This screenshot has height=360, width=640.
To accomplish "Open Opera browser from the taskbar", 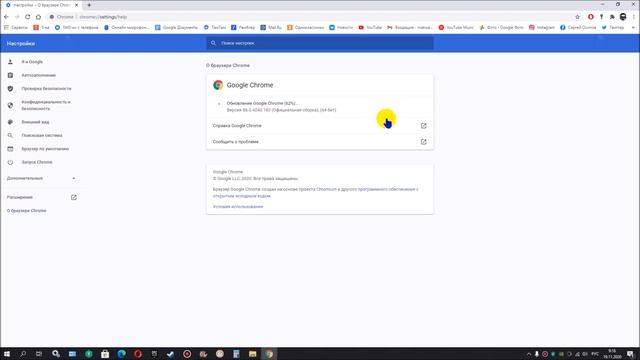I will pos(138,354).
